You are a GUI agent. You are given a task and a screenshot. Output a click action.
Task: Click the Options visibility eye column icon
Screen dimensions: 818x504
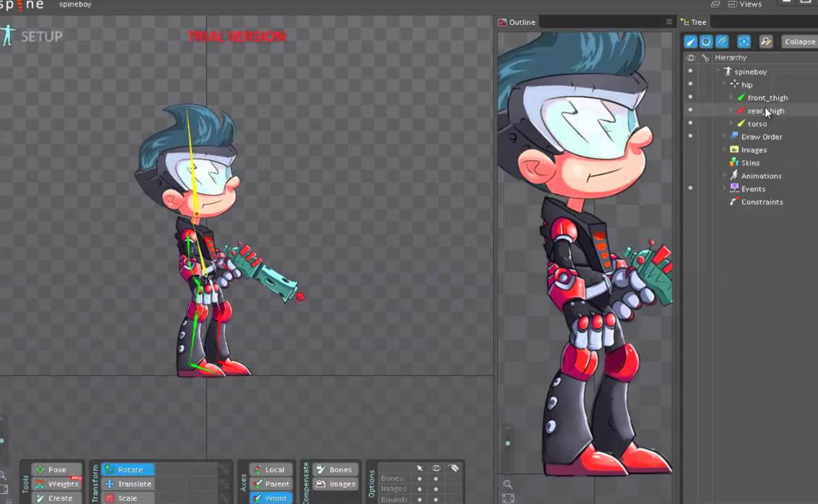[436, 468]
